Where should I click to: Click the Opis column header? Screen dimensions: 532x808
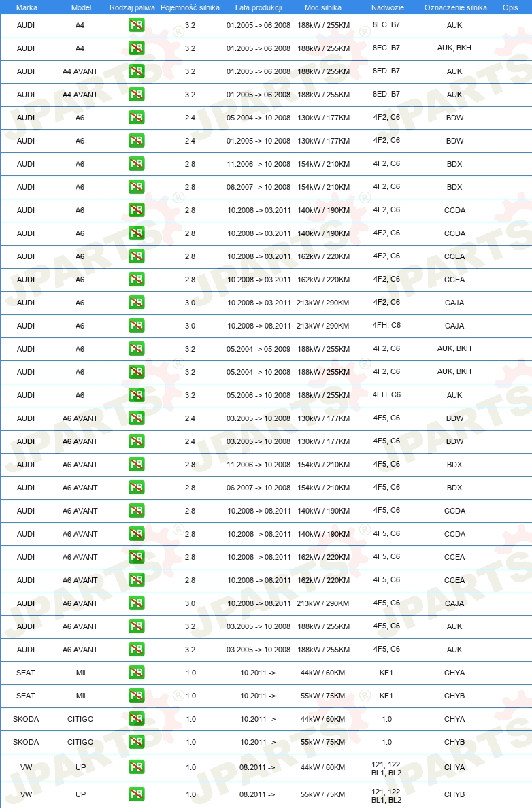[510, 7]
